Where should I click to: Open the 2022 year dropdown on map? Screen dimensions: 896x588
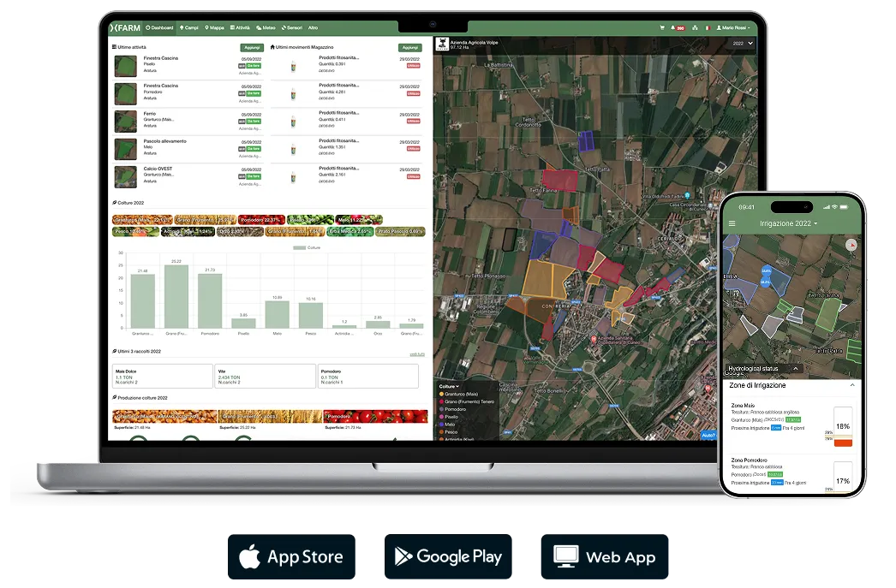tap(743, 43)
